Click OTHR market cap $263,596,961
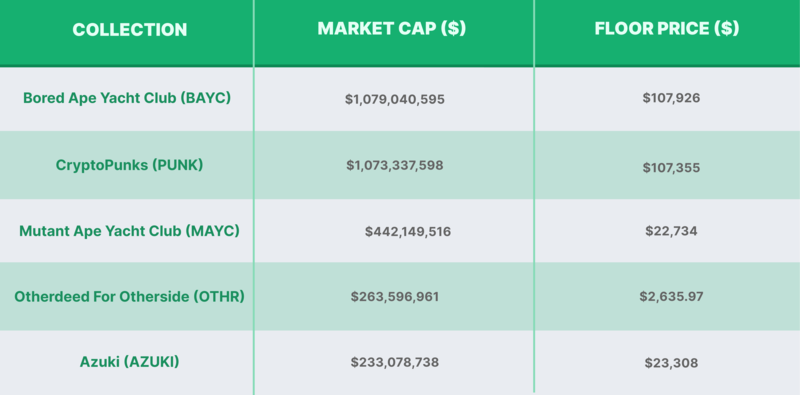The height and width of the screenshot is (395, 800). pyautogui.click(x=394, y=297)
